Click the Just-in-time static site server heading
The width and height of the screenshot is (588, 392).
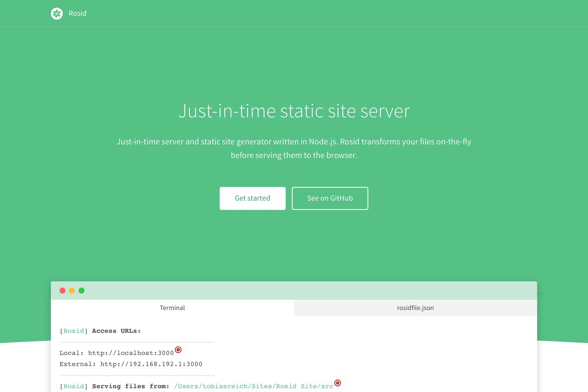click(x=294, y=111)
